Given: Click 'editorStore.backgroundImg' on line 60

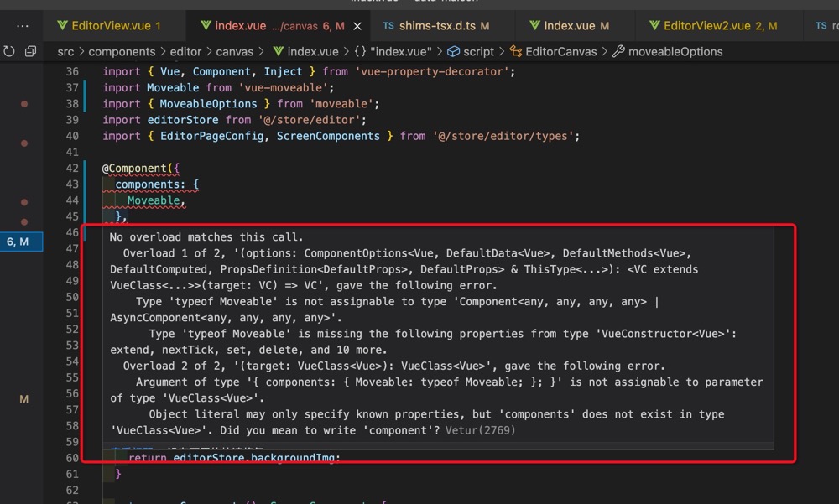Looking at the screenshot, I should point(254,458).
